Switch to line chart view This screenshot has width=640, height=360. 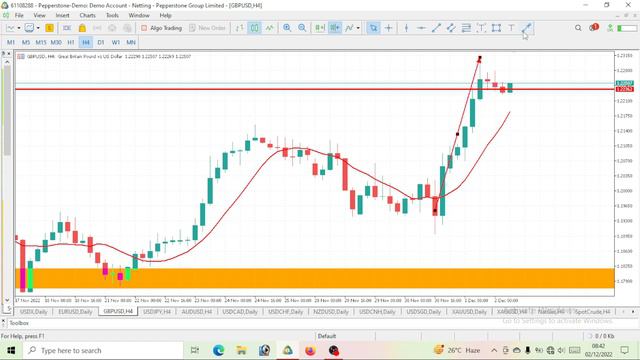point(269,28)
